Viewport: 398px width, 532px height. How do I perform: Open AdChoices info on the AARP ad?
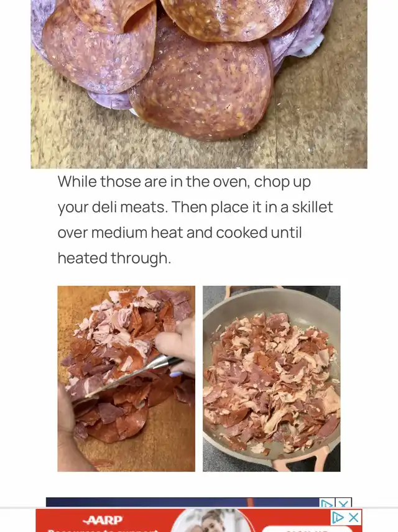click(338, 518)
